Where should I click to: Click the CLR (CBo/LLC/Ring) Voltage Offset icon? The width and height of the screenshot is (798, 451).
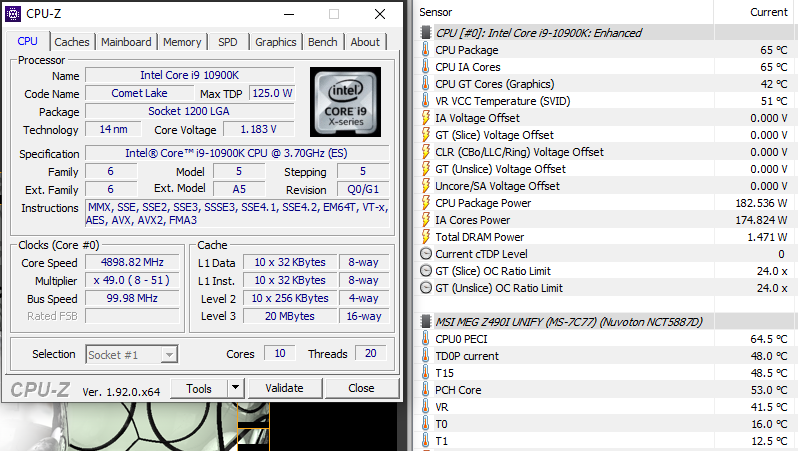tap(425, 152)
